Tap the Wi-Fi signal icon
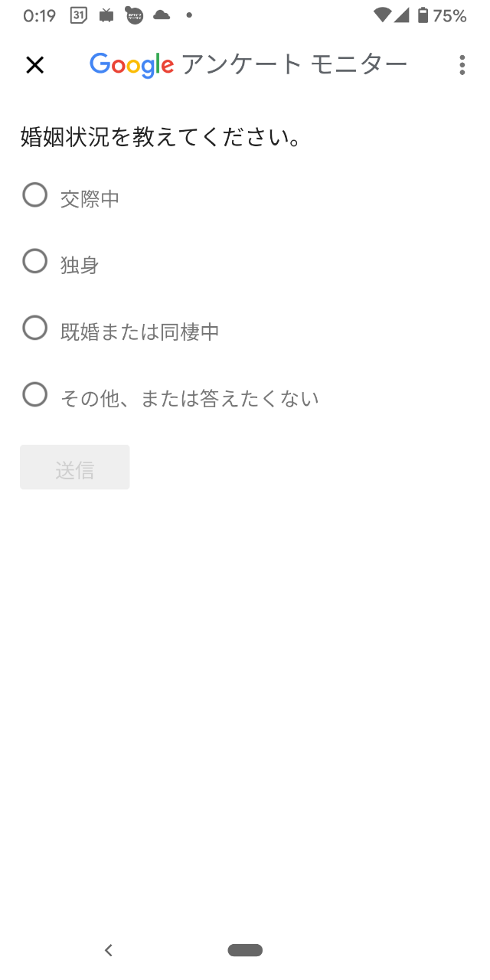490x980 pixels. [382, 15]
